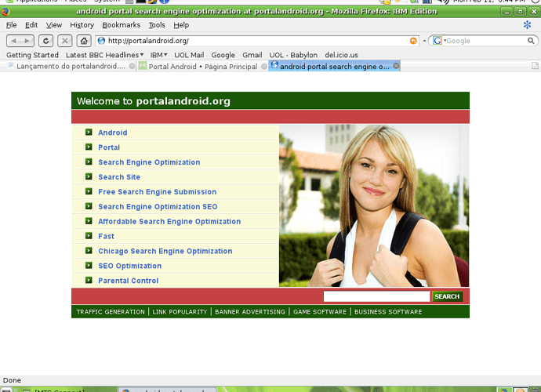Image resolution: width=541 pixels, height=392 pixels.
Task: Click the Firefox icon in the title bar
Action: (5, 12)
